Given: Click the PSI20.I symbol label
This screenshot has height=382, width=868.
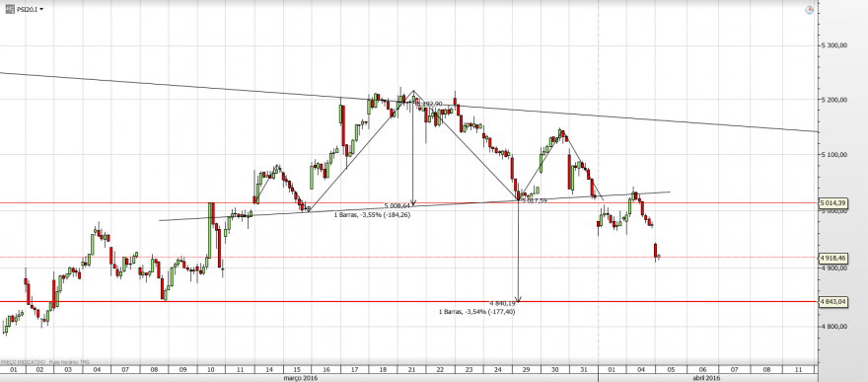Looking at the screenshot, I should 27,10.
